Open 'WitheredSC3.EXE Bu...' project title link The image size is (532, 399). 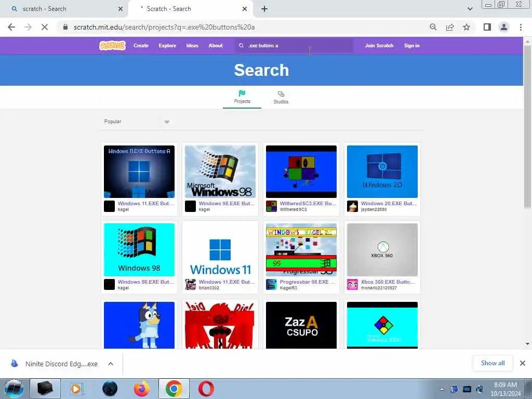pos(308,204)
